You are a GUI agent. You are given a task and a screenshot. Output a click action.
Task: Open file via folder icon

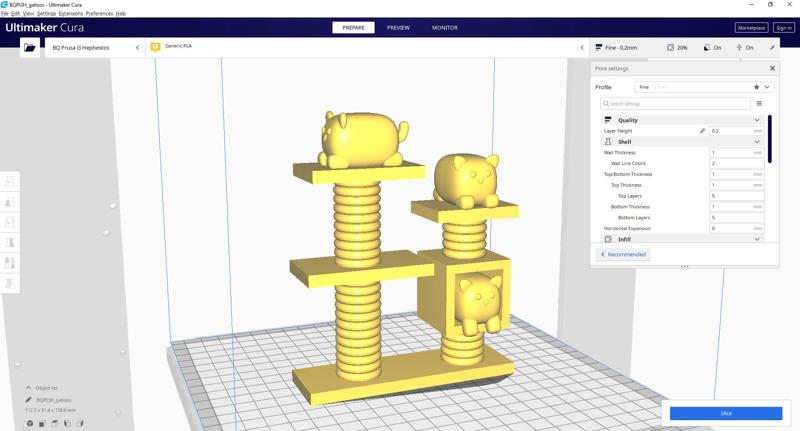(x=30, y=47)
